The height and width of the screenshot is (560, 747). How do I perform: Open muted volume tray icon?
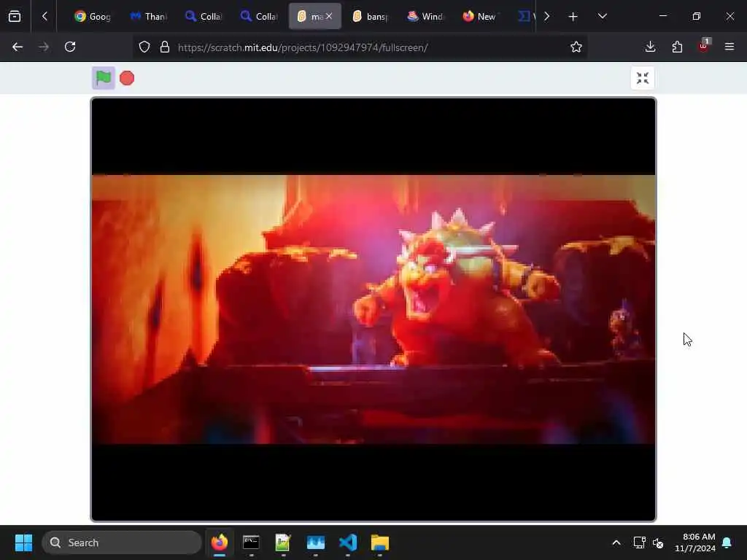coord(658,542)
